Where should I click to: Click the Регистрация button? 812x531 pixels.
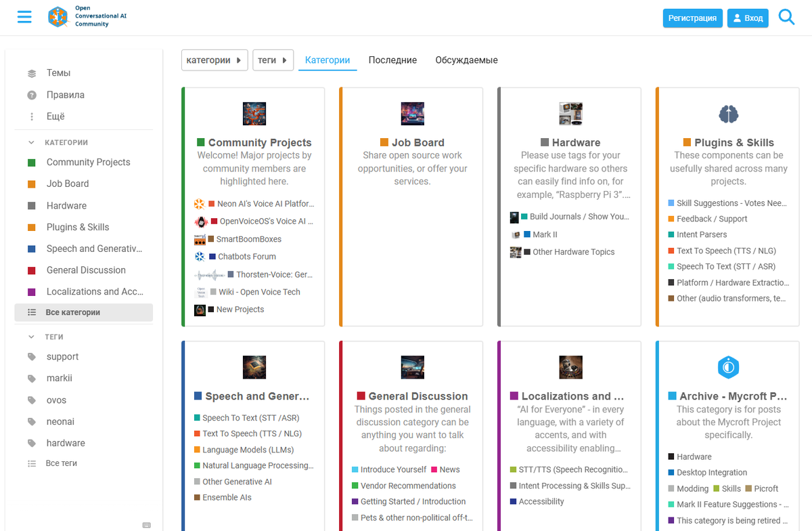692,18
